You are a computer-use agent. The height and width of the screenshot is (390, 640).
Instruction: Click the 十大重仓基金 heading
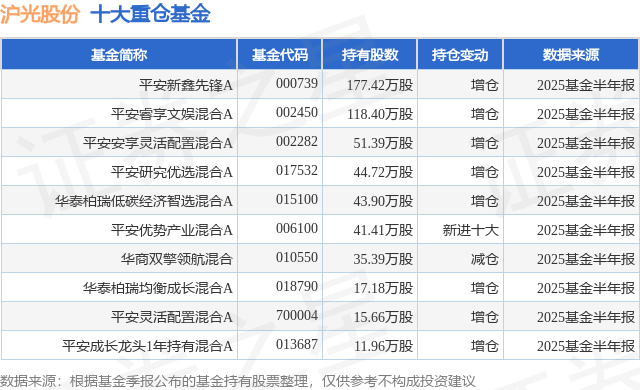(x=150, y=14)
